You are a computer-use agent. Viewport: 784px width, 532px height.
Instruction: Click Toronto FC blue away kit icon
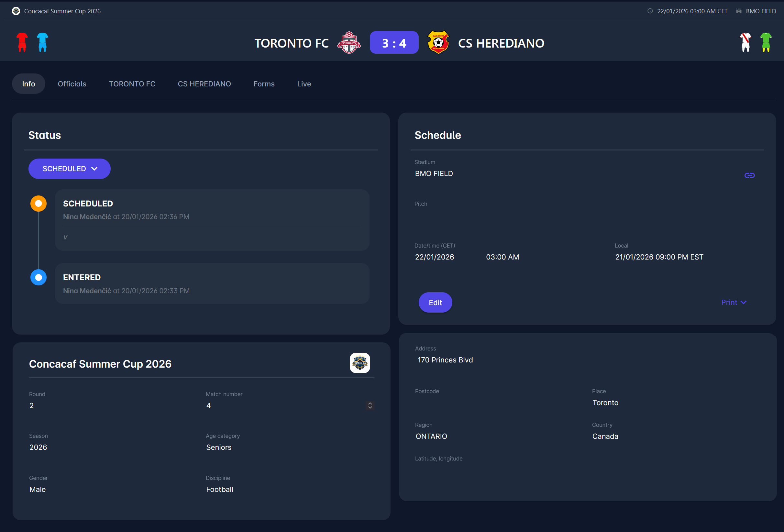click(42, 42)
